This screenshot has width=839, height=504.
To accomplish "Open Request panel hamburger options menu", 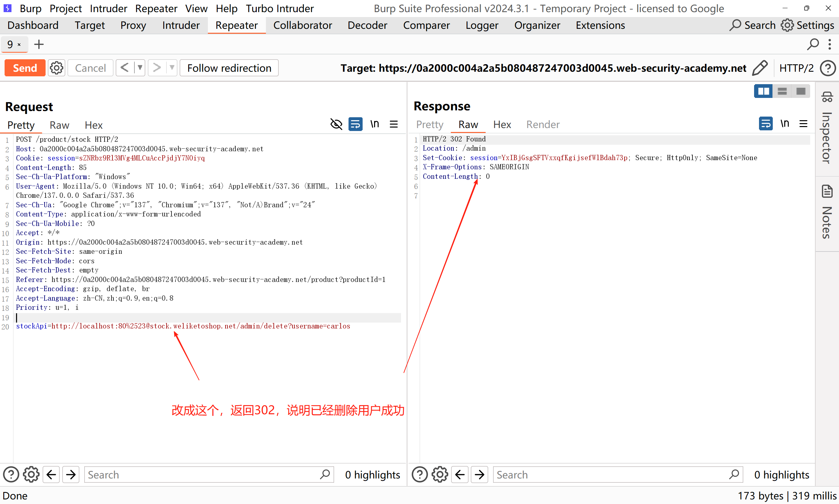I will tap(394, 124).
